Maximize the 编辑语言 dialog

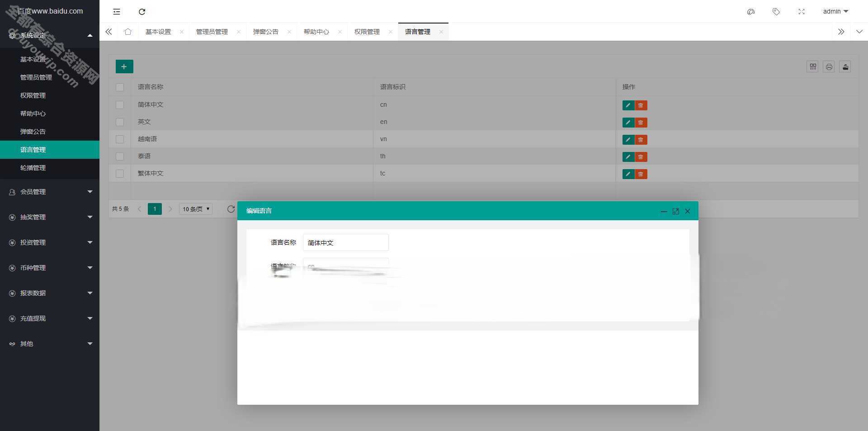click(x=675, y=211)
